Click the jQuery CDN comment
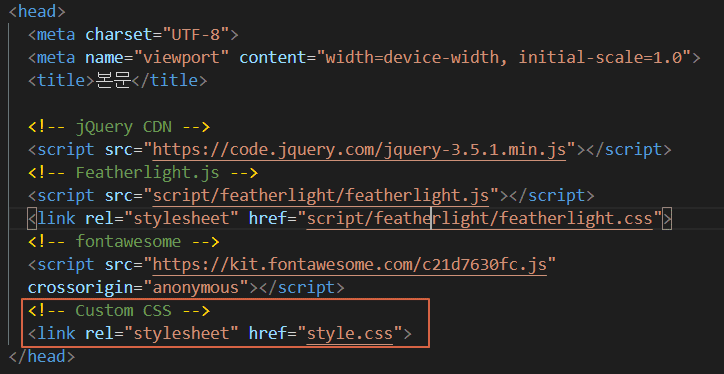 (119, 127)
